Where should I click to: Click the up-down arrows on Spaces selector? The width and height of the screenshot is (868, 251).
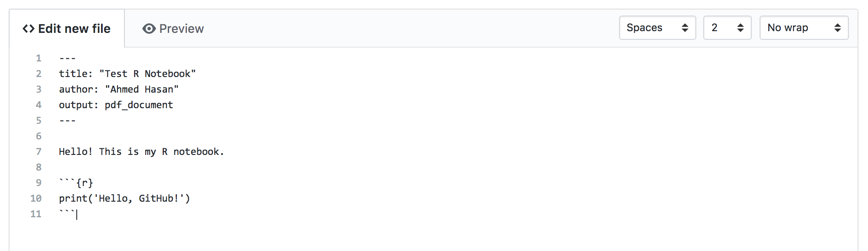[x=685, y=28]
